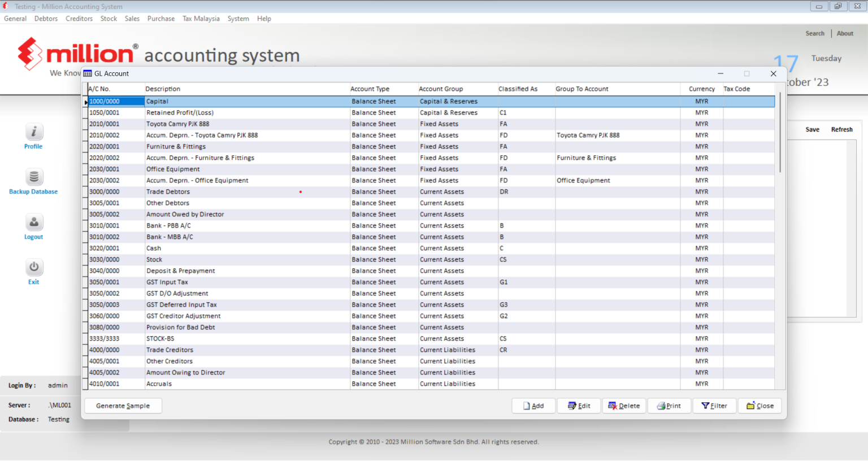The image size is (868, 461).
Task: Close the GL Account window via Close button
Action: [759, 406]
